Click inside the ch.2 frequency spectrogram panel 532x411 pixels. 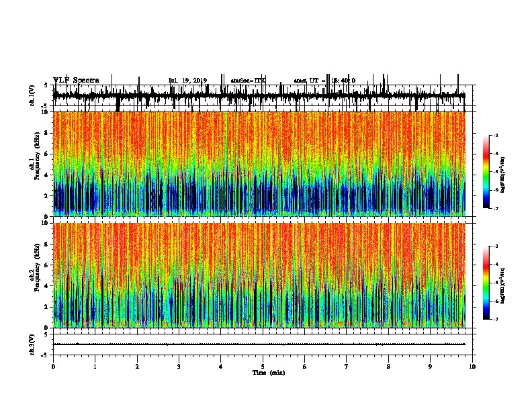pyautogui.click(x=259, y=275)
